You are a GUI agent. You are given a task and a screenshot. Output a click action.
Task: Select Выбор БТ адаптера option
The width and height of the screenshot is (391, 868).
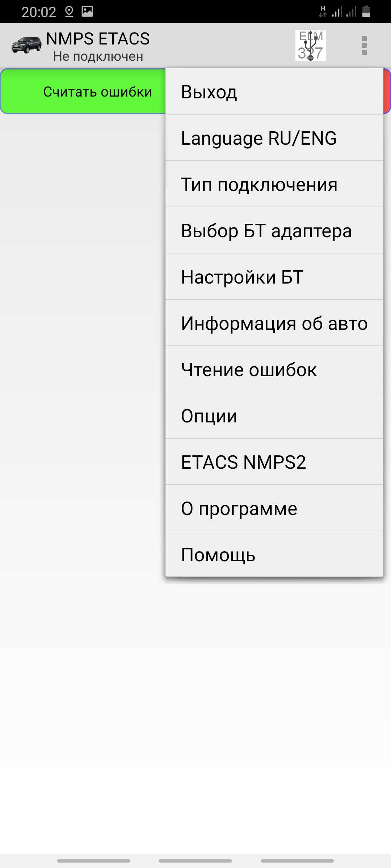274,231
